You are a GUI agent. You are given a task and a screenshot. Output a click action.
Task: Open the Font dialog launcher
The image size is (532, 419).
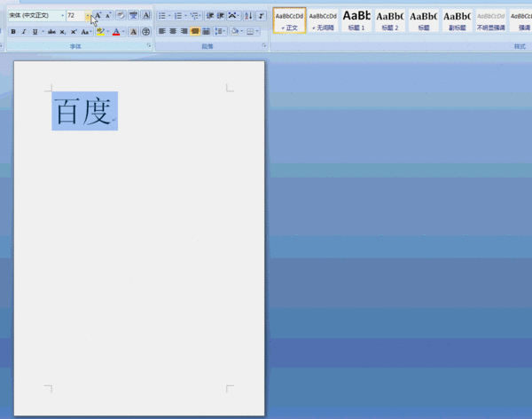(x=148, y=45)
